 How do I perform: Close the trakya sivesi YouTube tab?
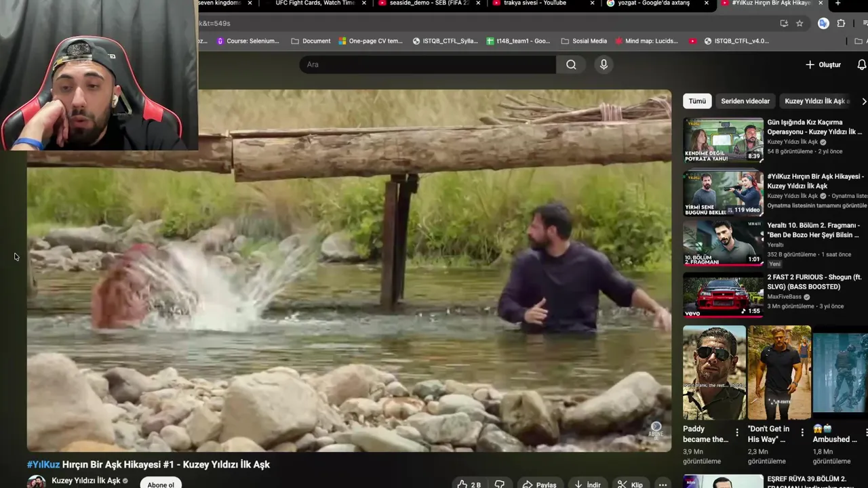[593, 3]
